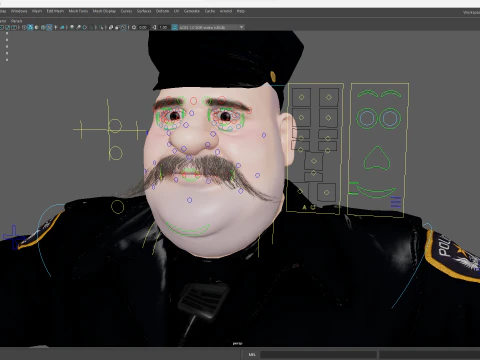Open the Arnold menu

click(226, 11)
